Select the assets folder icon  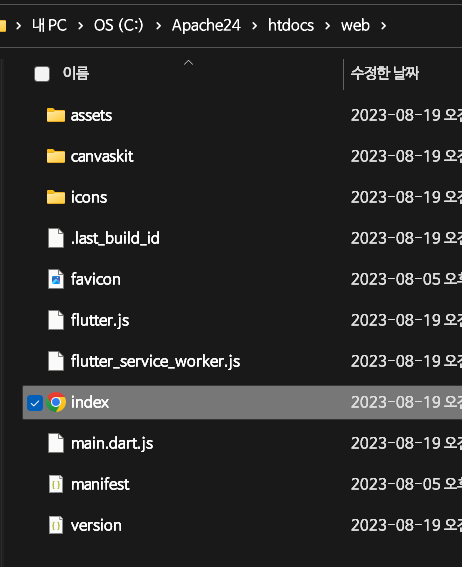[x=56, y=115]
